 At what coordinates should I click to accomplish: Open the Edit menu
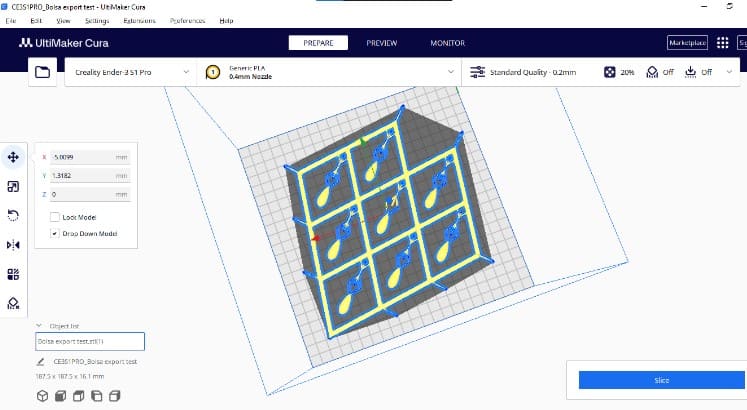click(x=36, y=21)
